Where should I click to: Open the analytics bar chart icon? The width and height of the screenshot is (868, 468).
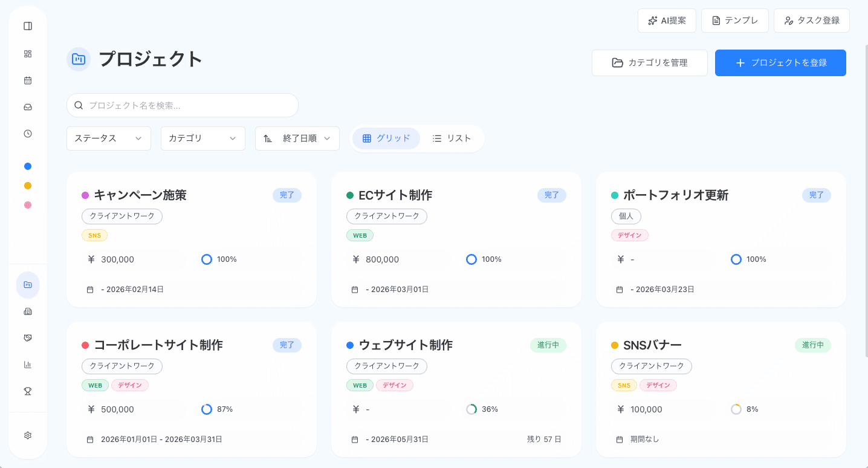(27, 365)
